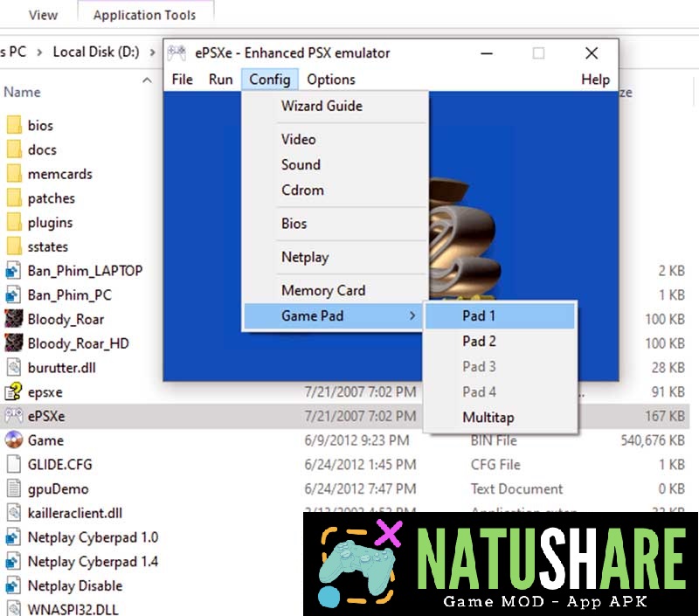Click the 6/24/2012 1:45 PM date cell
Image resolution: width=699 pixels, height=616 pixels.
pyautogui.click(x=360, y=465)
